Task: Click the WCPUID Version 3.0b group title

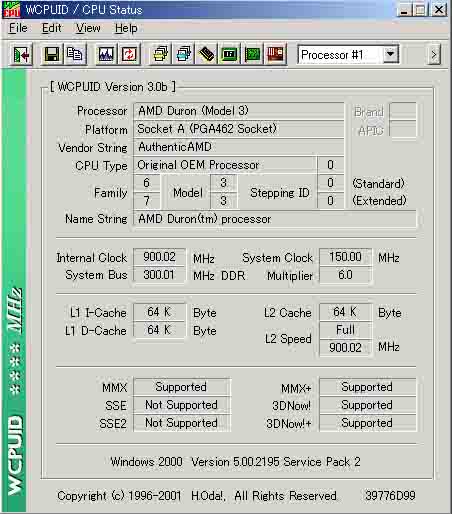Action: (x=113, y=87)
